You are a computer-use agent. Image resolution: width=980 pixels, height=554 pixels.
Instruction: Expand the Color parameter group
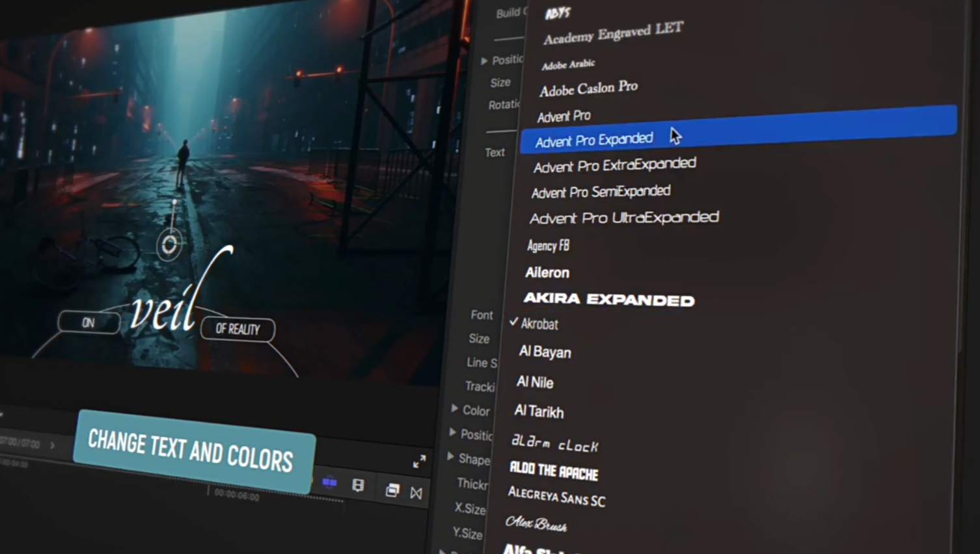click(x=455, y=408)
